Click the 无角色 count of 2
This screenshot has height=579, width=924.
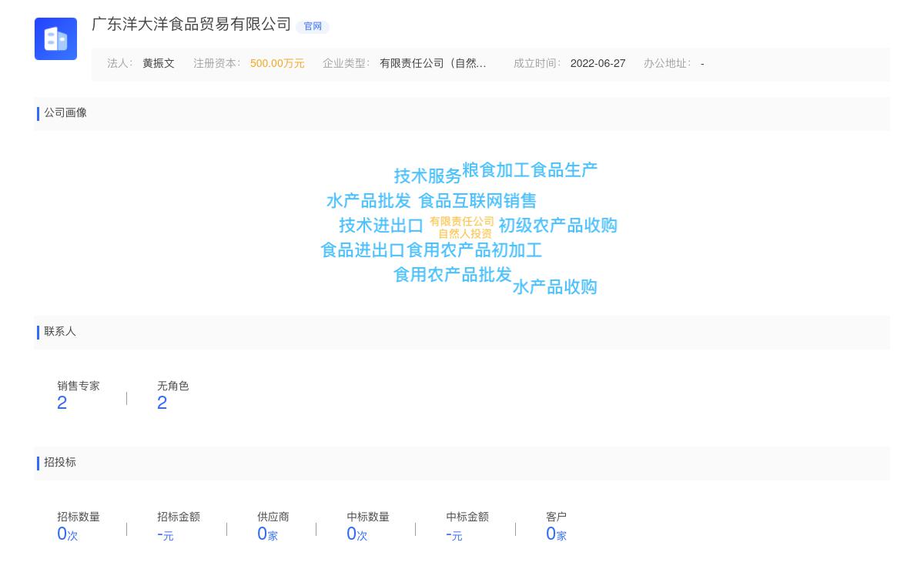click(x=162, y=403)
